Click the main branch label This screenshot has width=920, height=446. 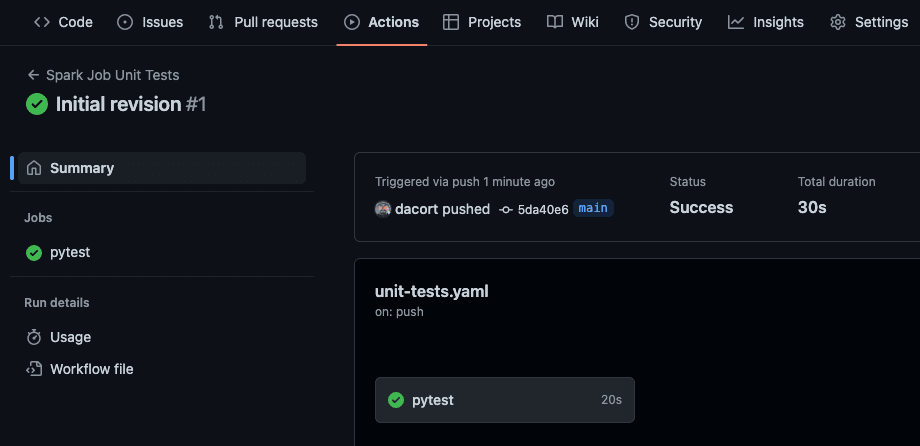pos(593,208)
